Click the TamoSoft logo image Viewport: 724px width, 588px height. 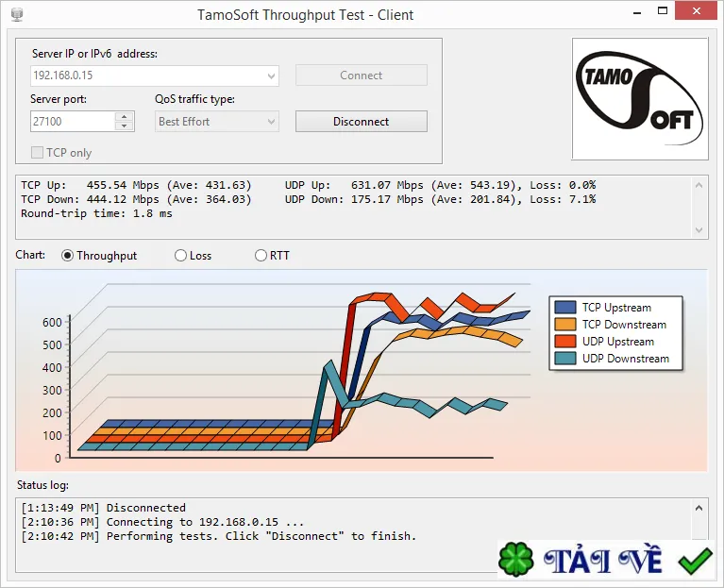(639, 99)
